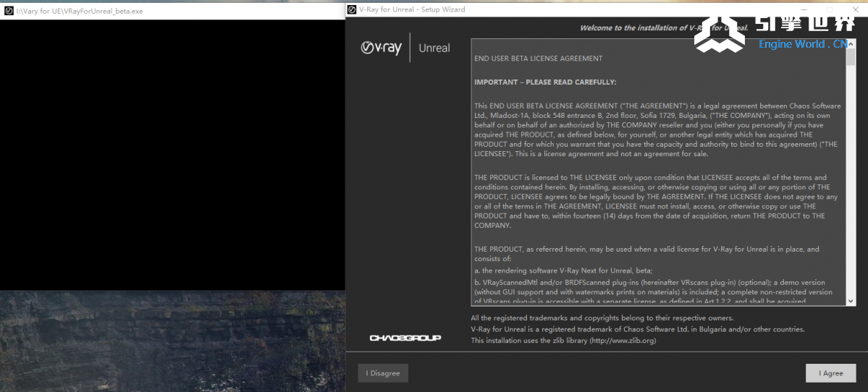Screen dimensions: 868x392
Task: Click the license agreement scrollbar thumb
Action: coord(851,57)
